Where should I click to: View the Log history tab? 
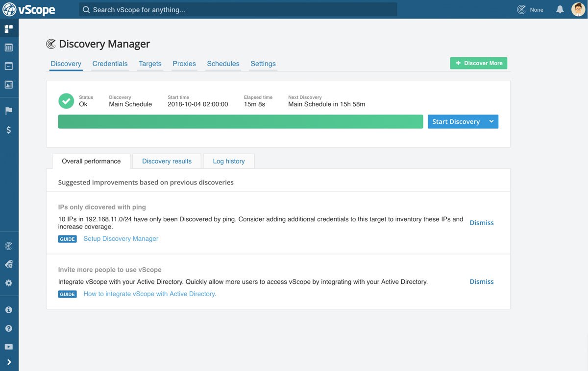click(229, 161)
